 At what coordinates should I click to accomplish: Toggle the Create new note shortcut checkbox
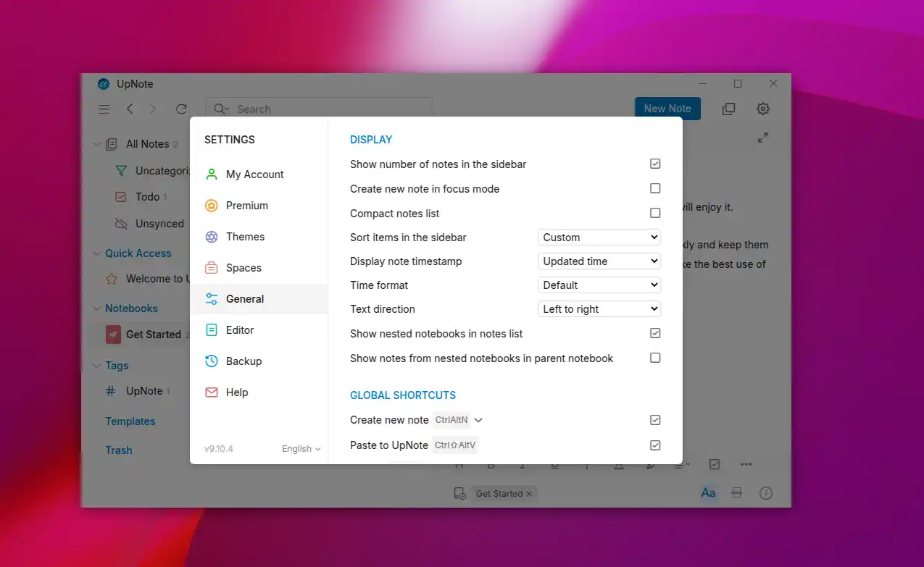coord(655,420)
